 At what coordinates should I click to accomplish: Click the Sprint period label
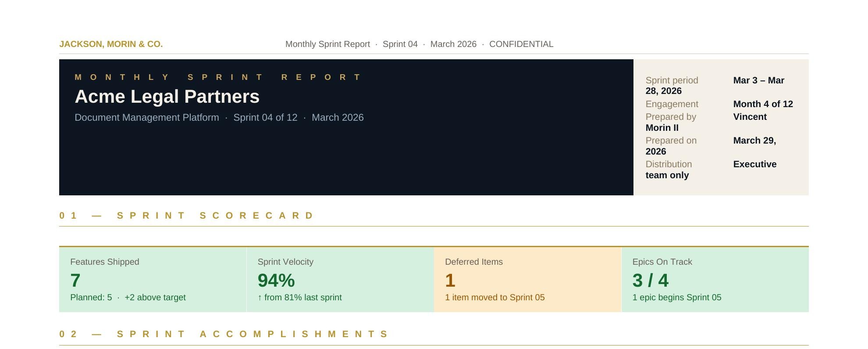click(x=672, y=80)
